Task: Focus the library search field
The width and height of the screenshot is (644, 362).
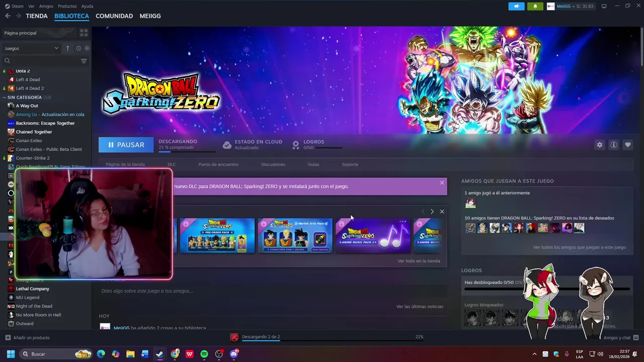Action: click(40, 61)
